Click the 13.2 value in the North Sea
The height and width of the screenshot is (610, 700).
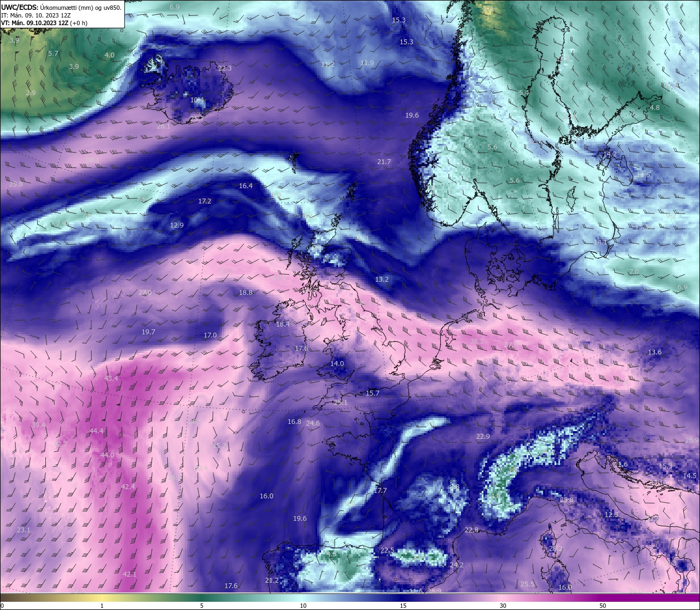(x=382, y=280)
